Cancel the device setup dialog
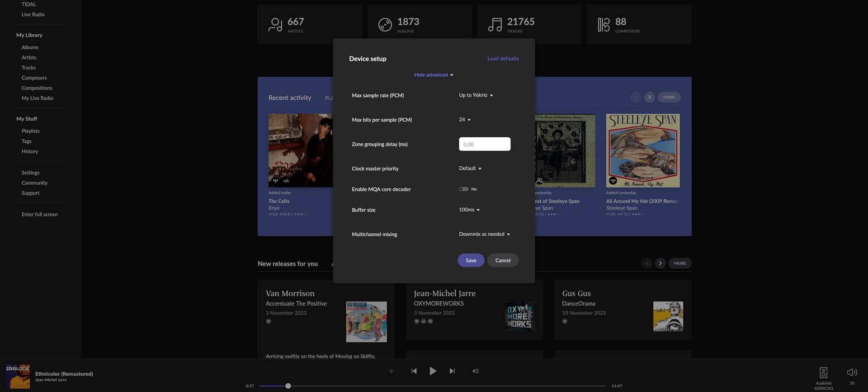 pyautogui.click(x=503, y=260)
